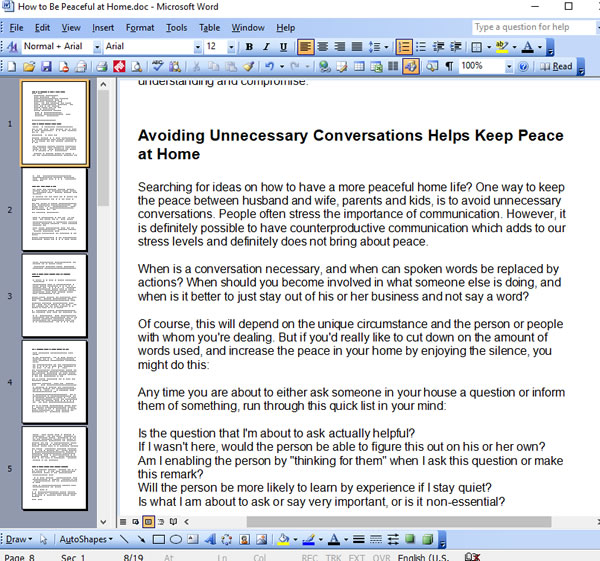Viewport: 600px width, 561px height.
Task: Run Spelling and Grammar check
Action: tap(157, 67)
